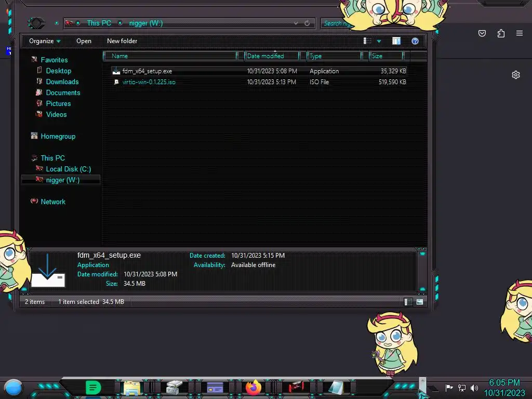Sort files by the Type column
This screenshot has width=532, height=399.
click(x=335, y=56)
